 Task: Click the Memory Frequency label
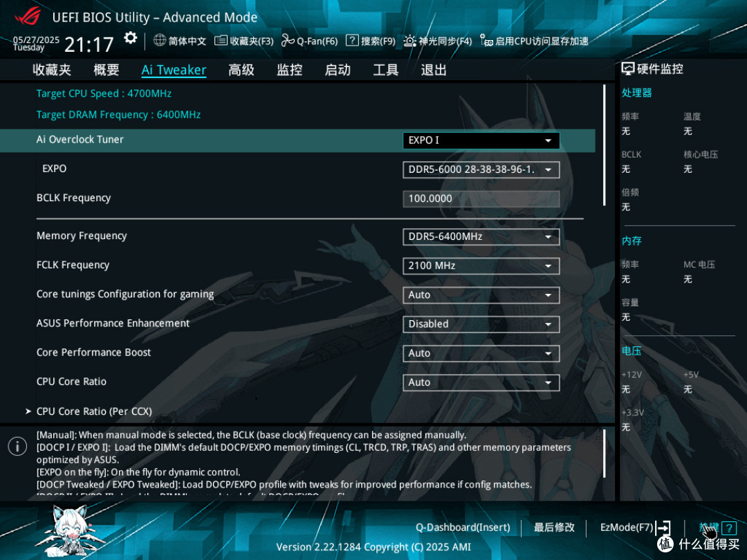(82, 236)
